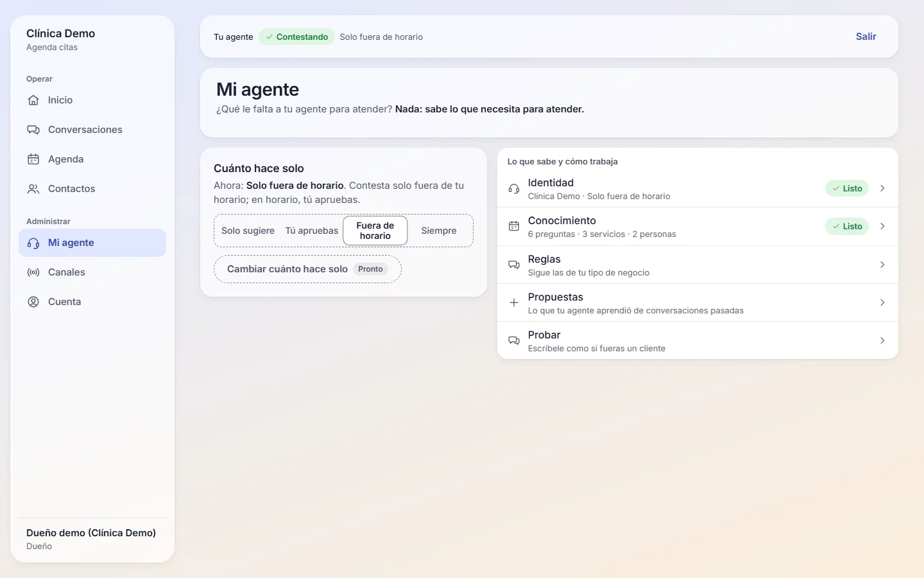Expand the Probar row chevron
This screenshot has width=924, height=578.
pos(882,340)
